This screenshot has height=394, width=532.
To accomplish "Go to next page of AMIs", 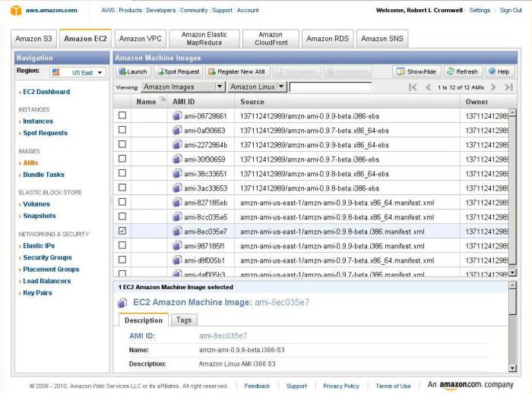I will (493, 87).
